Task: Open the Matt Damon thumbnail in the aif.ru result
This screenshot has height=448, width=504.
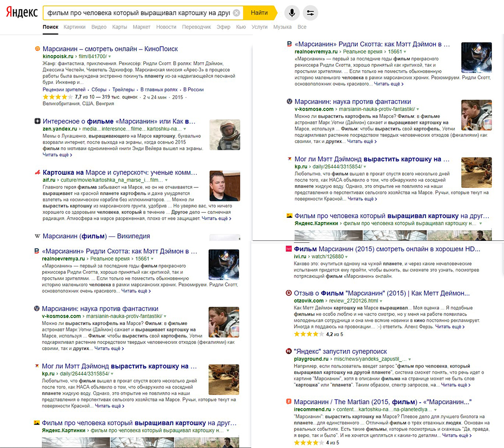Action: point(225,186)
